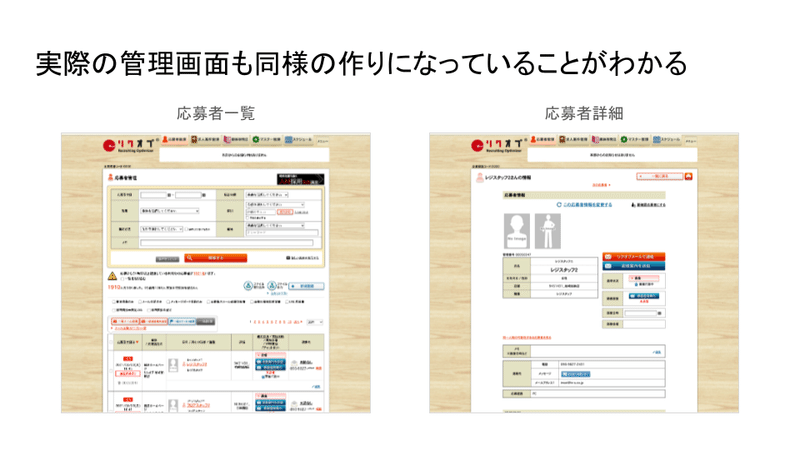The height and width of the screenshot is (450, 800).
Task: Click the save-conditions icon right of the search button
Action: 288,258
